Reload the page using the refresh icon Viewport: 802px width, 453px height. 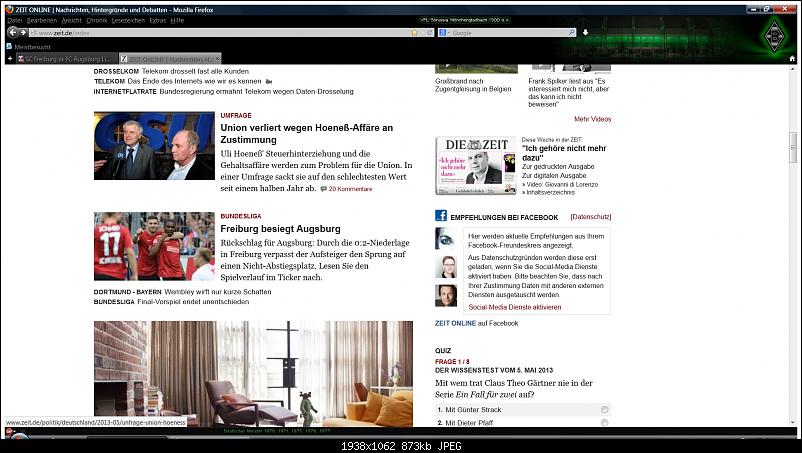click(430, 33)
